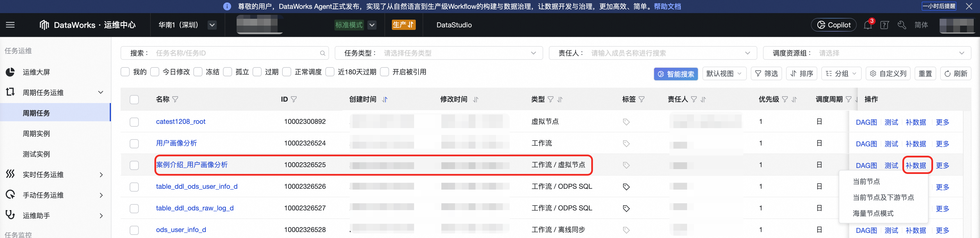
Task: Filter the 标签 column
Action: pyautogui.click(x=642, y=99)
